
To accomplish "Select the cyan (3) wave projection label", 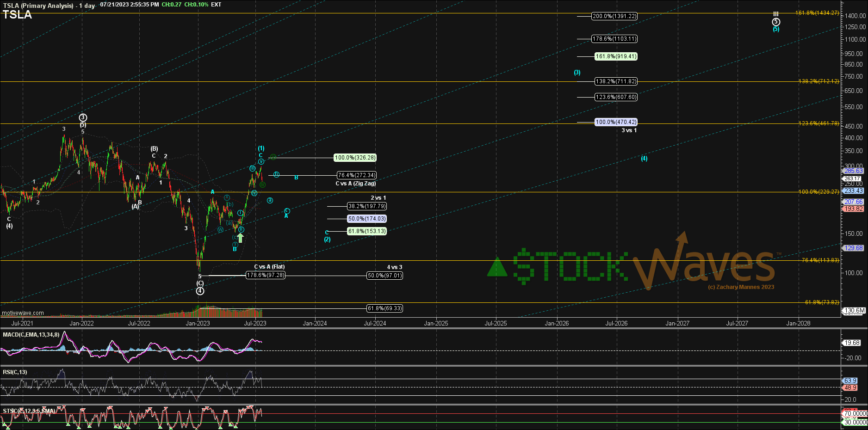I will click(x=577, y=73).
